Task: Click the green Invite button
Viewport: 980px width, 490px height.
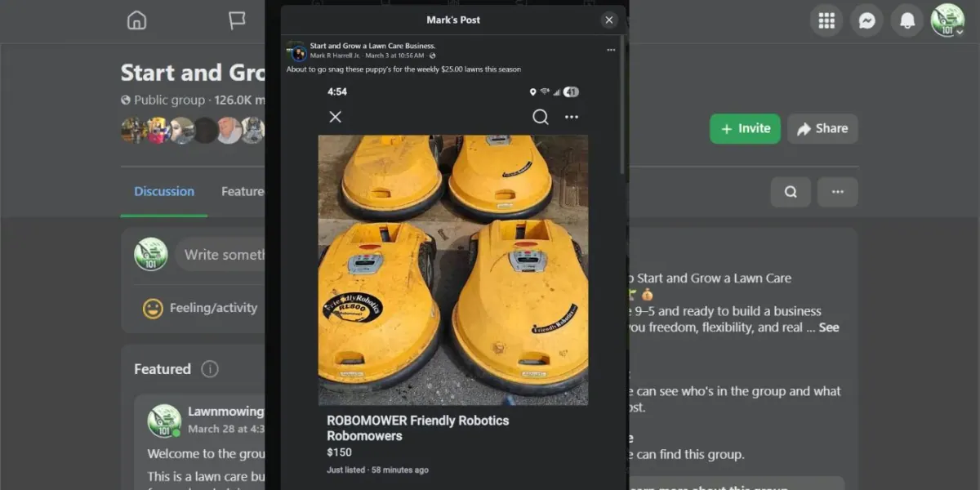Action: pos(745,128)
